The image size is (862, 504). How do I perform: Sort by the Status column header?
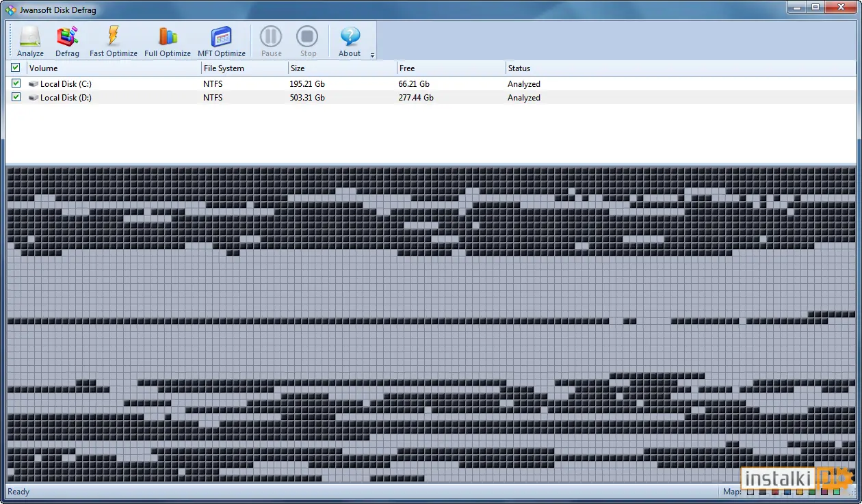click(681, 68)
